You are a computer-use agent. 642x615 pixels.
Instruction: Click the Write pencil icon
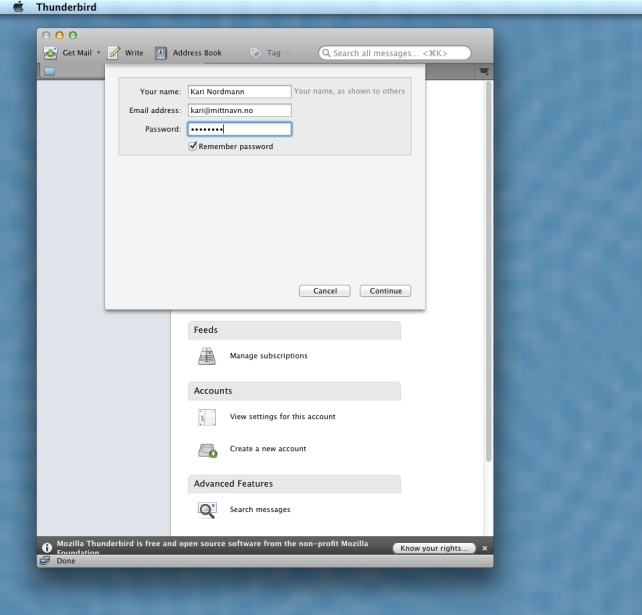114,53
